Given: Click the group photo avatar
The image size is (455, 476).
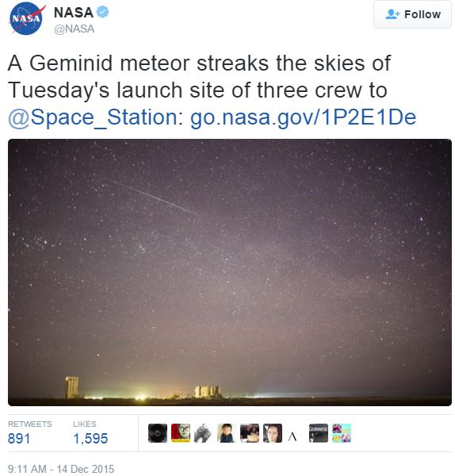Looking at the screenshot, I should pos(250,433).
